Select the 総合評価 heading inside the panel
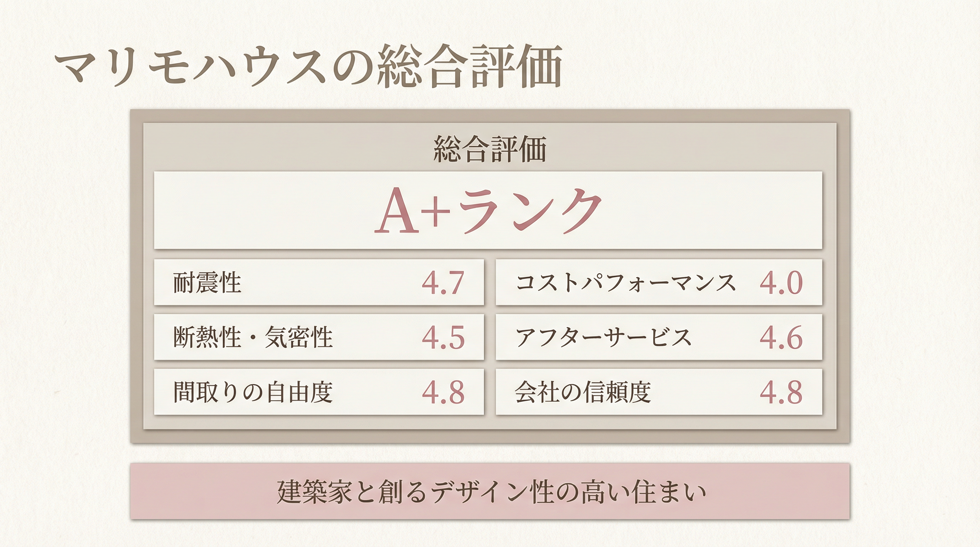 click(x=490, y=149)
